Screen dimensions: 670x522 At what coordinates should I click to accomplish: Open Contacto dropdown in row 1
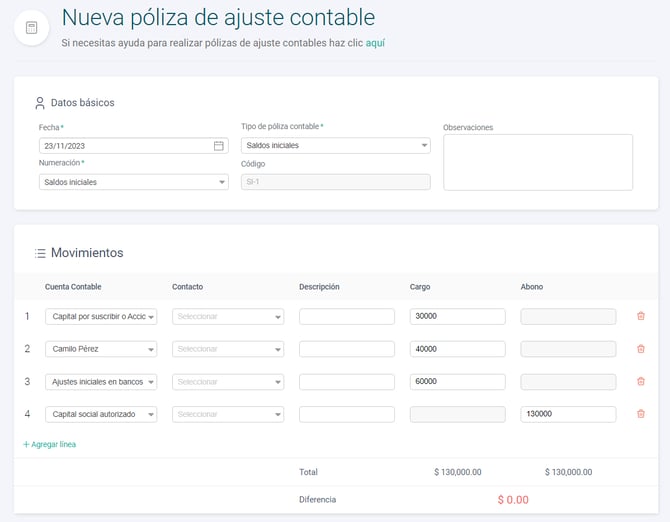pos(228,317)
